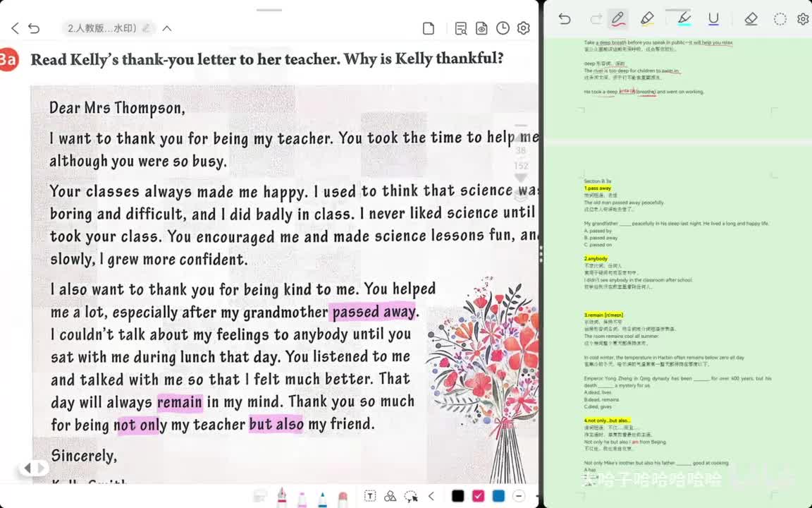Viewport: 812px width, 508px height.
Task: Click "Dear Mrs Thompson," greeting line
Action: click(x=117, y=108)
